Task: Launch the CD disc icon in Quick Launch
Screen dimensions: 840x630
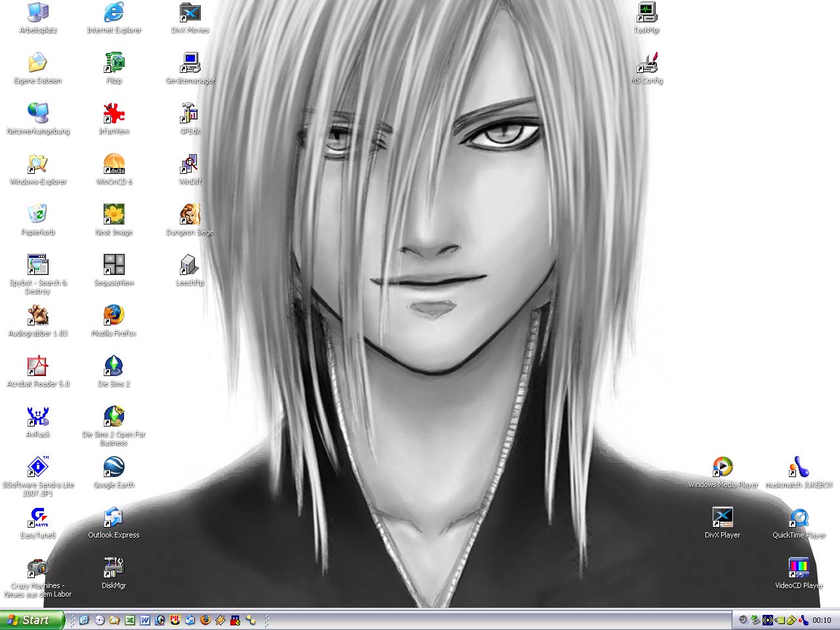Action: point(99,619)
